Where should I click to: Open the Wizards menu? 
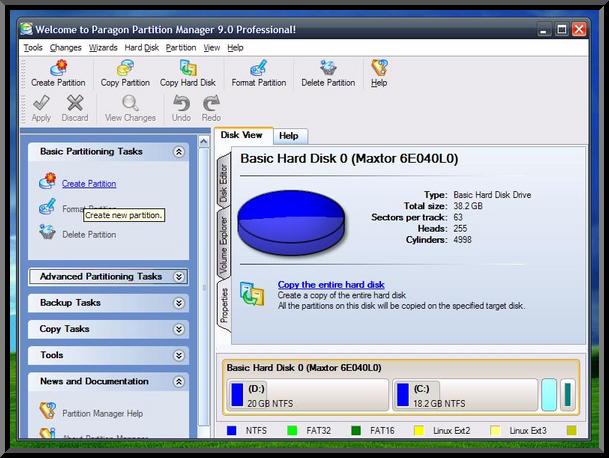(x=103, y=48)
